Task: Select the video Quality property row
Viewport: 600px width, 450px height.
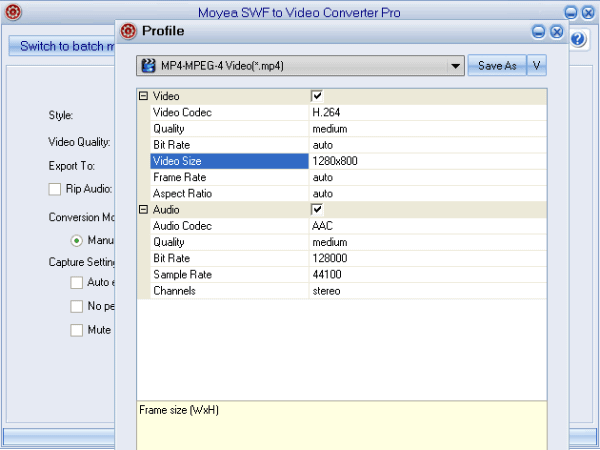Action: 348,129
